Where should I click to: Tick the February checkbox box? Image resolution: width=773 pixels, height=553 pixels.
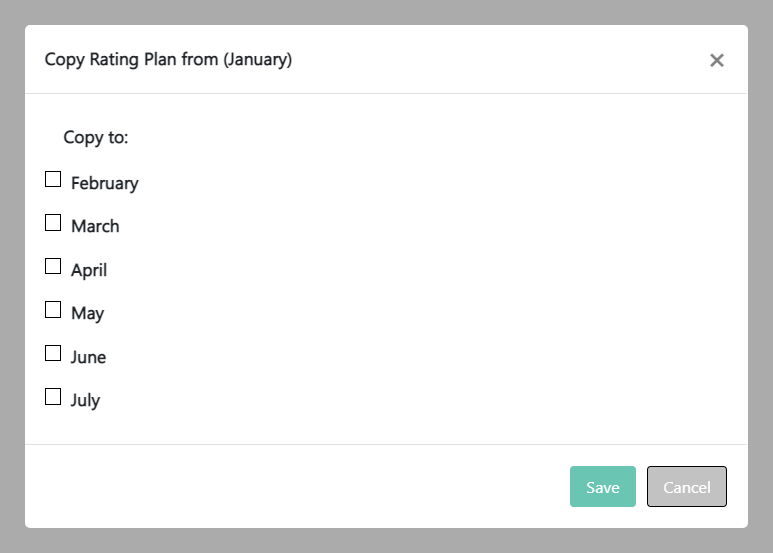53,179
